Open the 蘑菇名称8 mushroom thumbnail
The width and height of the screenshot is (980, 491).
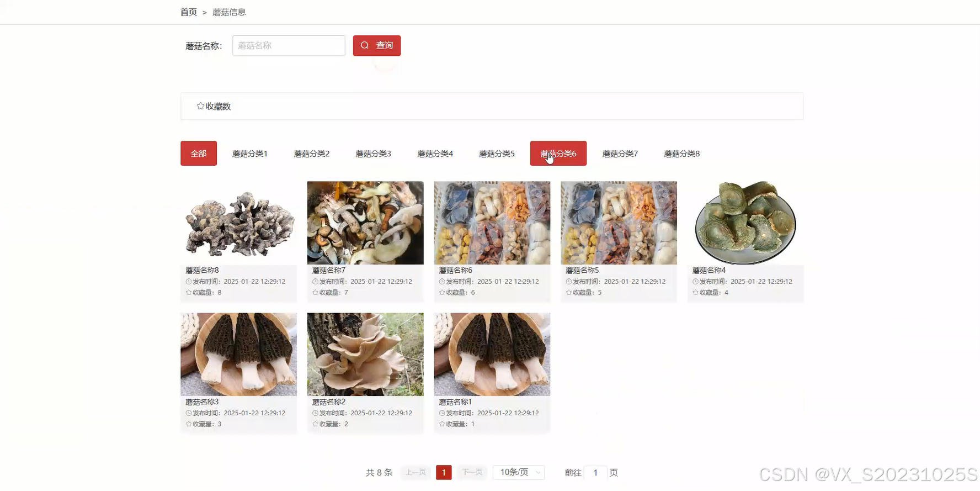(x=238, y=223)
